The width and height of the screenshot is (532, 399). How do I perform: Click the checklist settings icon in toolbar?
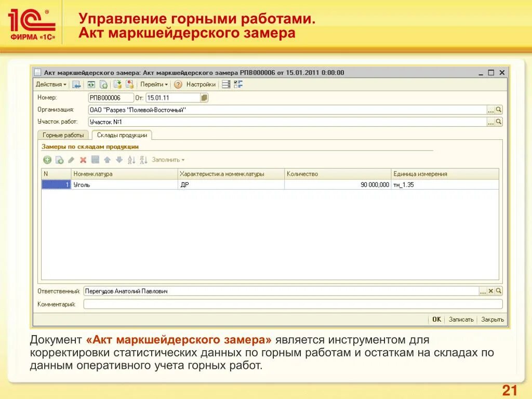[238, 85]
